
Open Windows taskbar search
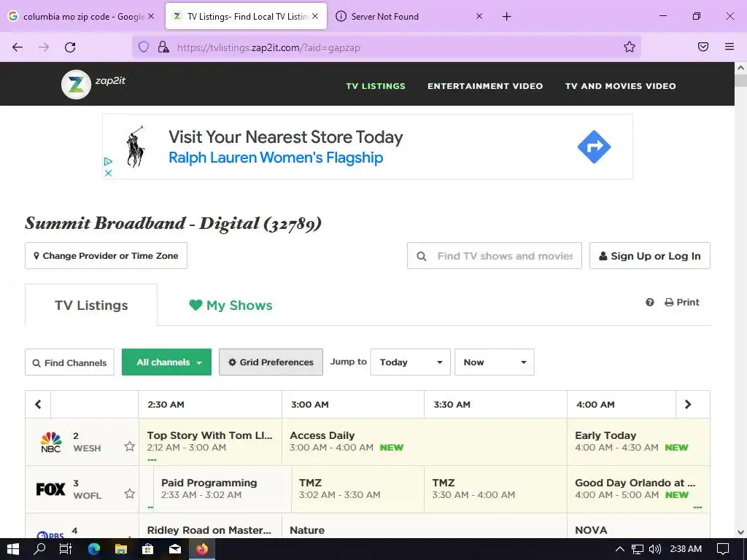click(x=39, y=549)
